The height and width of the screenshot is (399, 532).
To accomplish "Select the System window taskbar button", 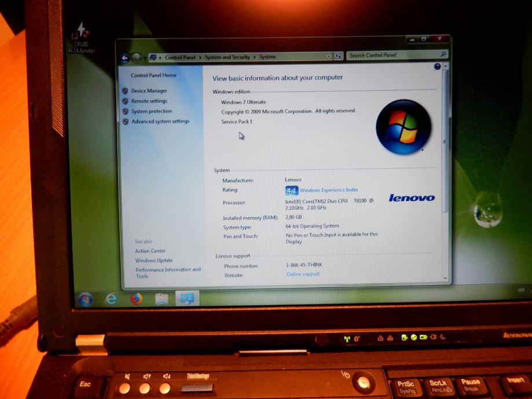I will tap(188, 298).
